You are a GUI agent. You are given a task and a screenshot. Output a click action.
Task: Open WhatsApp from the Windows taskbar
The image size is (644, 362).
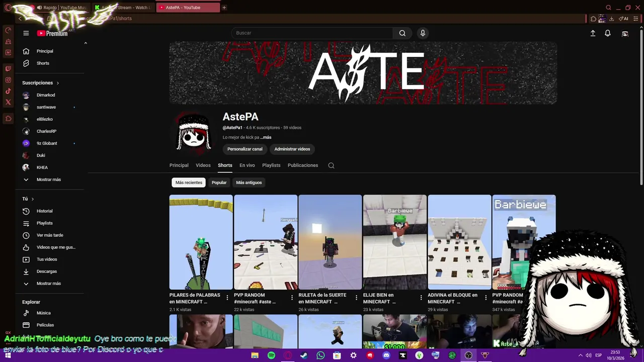[320, 355]
